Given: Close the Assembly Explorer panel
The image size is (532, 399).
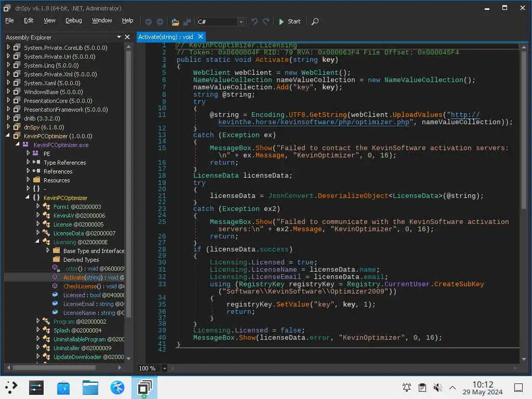Looking at the screenshot, I should click(x=127, y=37).
